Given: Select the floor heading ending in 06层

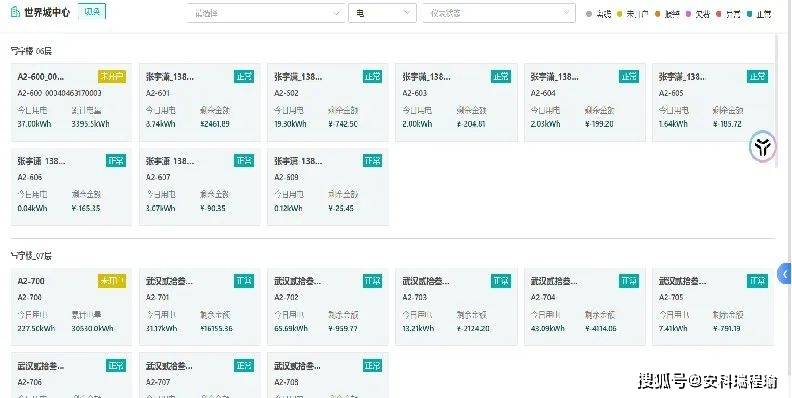Looking at the screenshot, I should pos(31,51).
